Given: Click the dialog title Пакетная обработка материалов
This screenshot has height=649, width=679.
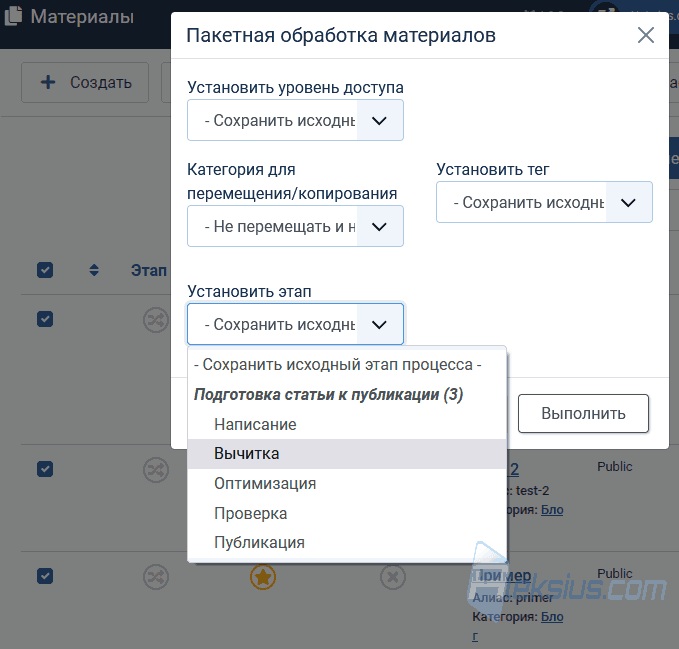Looking at the screenshot, I should coord(341,36).
